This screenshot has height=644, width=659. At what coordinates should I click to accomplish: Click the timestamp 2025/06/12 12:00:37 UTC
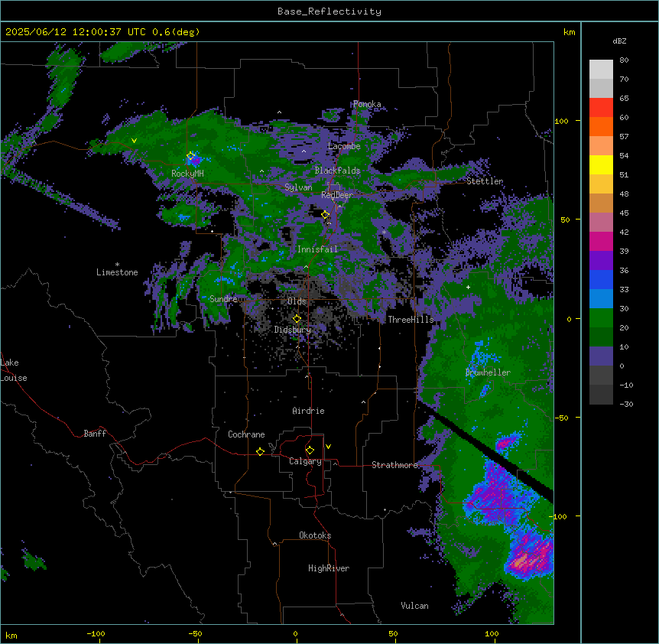pos(76,32)
